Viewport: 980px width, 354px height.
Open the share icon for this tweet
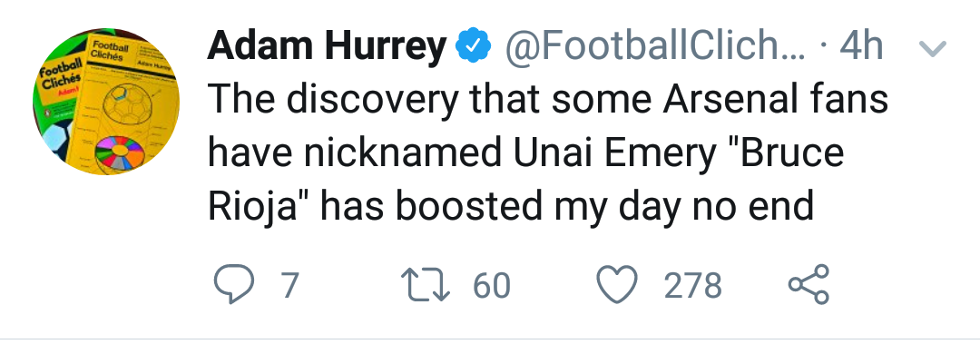click(x=808, y=284)
